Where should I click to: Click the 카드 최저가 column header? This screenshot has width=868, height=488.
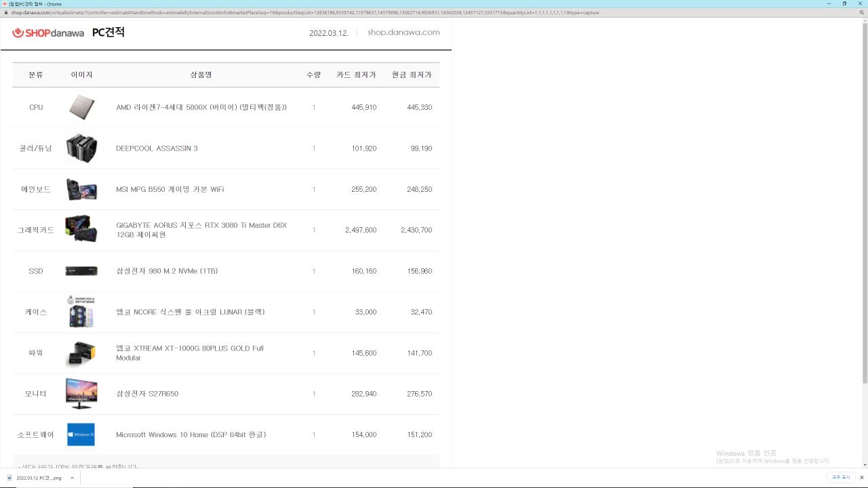[356, 75]
